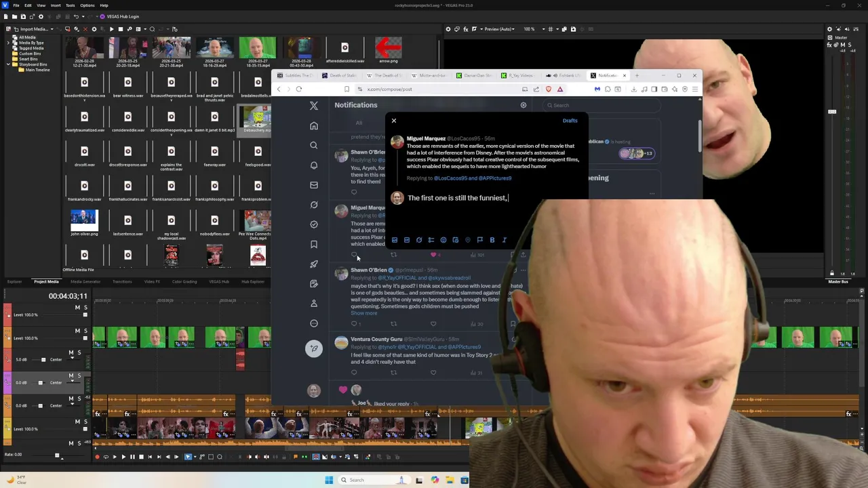This screenshot has width=868, height=488.
Task: Open the Normal Edit tool dropdown arrow
Action: click(x=193, y=457)
